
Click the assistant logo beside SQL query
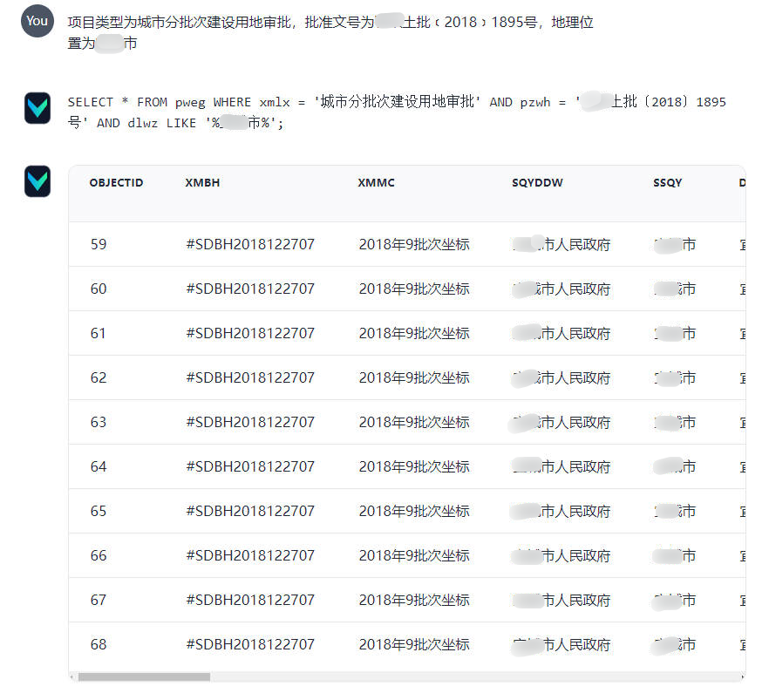[37, 108]
